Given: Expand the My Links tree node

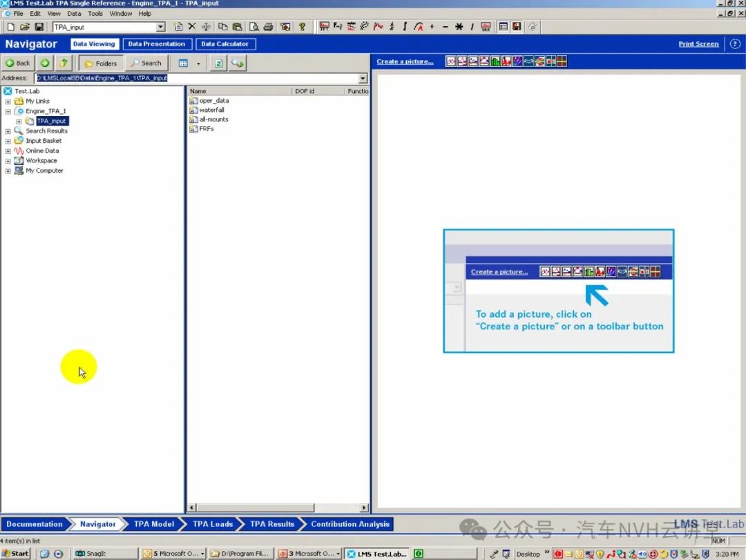Looking at the screenshot, I should 8,102.
